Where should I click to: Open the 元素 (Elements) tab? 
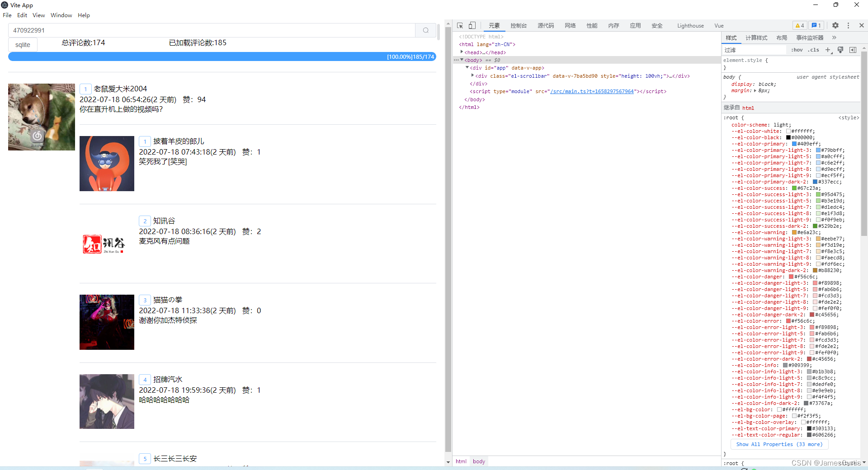coord(494,26)
